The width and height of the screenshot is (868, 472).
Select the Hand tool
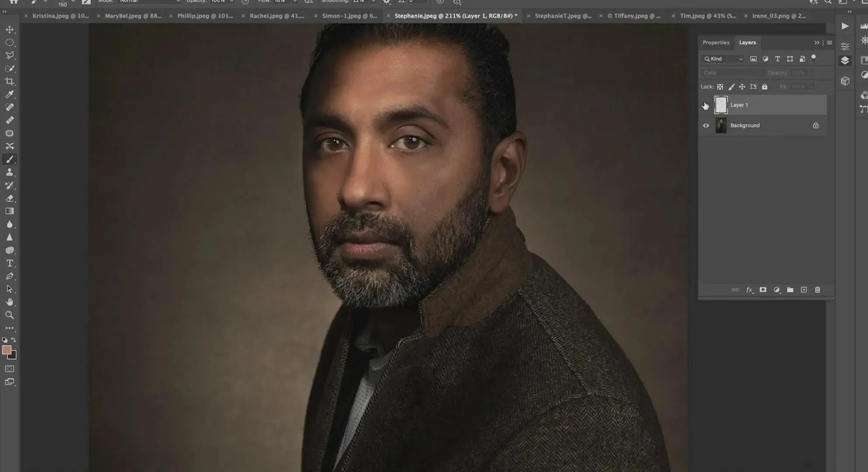[x=10, y=302]
